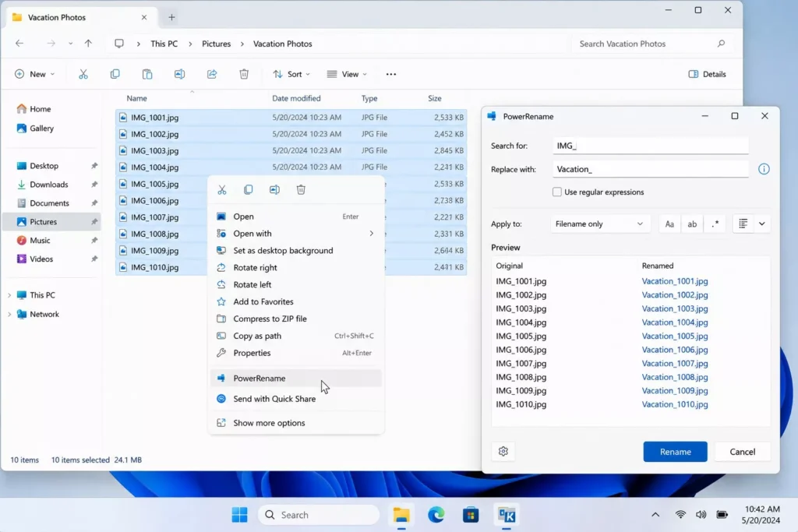Sort by the Date modified column header

click(x=296, y=98)
